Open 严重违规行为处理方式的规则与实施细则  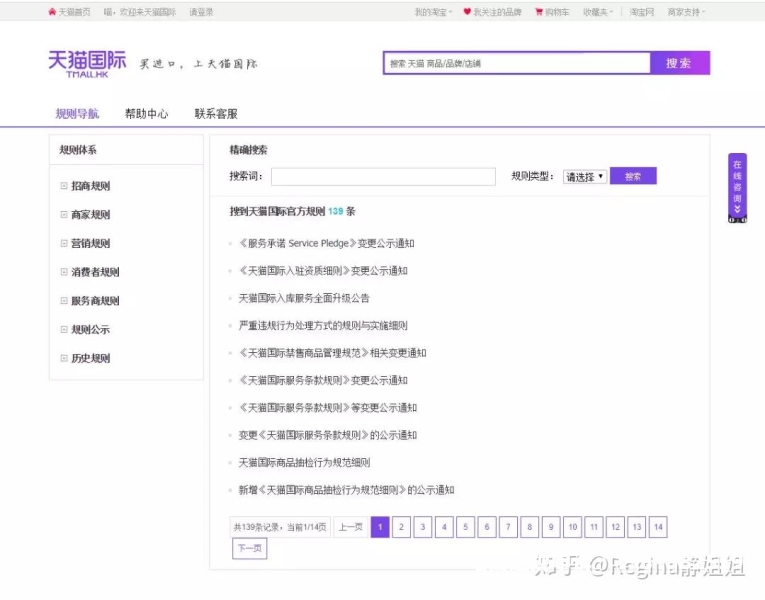click(x=323, y=325)
